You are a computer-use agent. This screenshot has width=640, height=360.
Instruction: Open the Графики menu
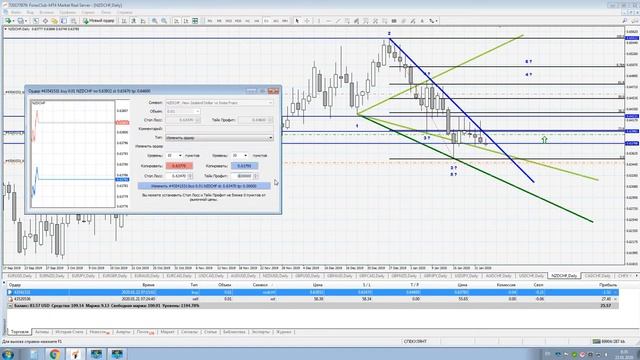click(x=67, y=12)
